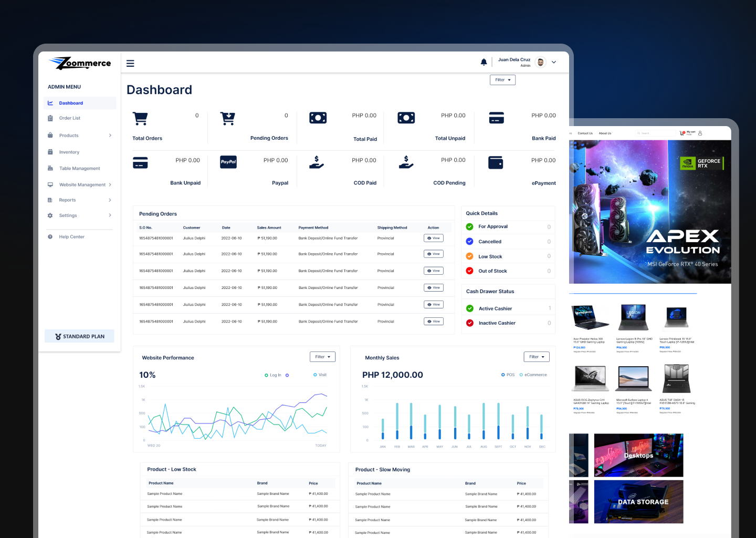Open Table Management in the admin menu
756x538 pixels.
80,169
